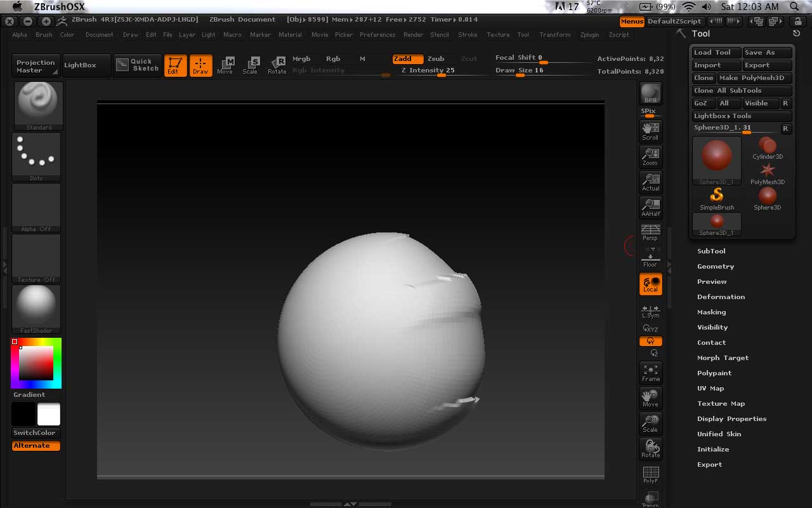Click the LightBox button

(x=80, y=65)
